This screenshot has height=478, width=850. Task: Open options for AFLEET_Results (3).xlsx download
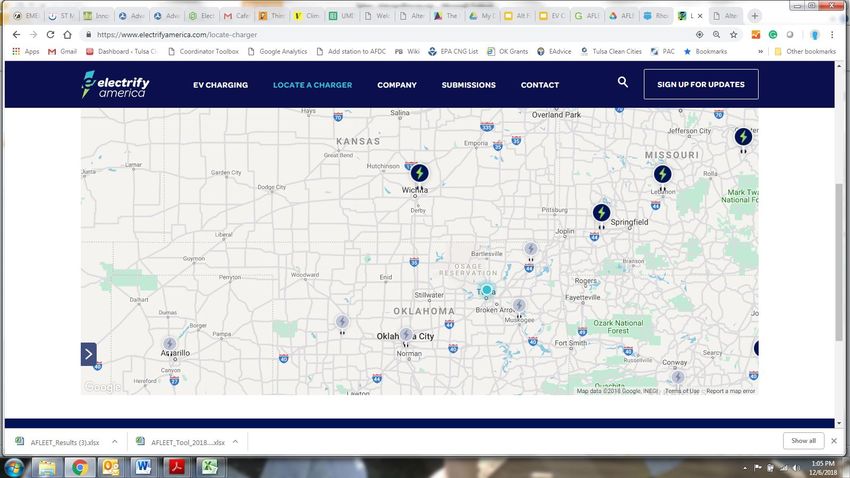[x=114, y=442]
